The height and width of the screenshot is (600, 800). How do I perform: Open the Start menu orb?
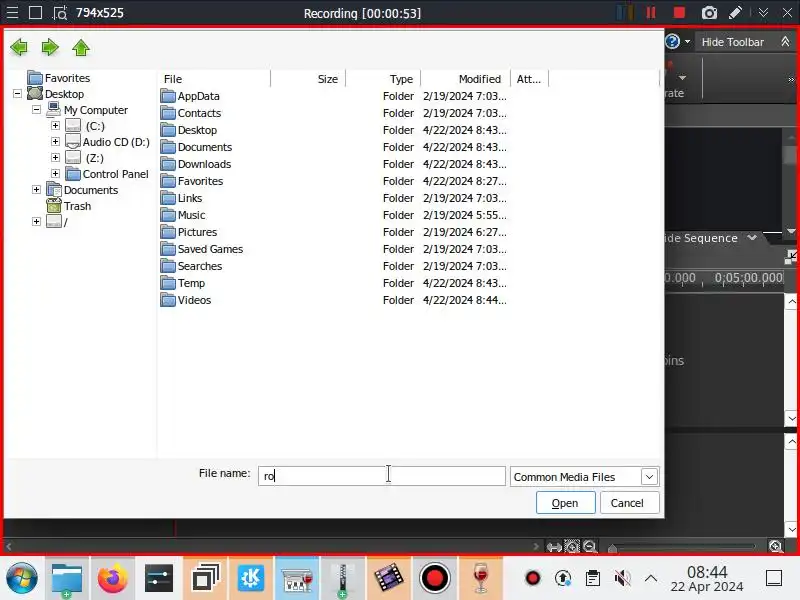point(21,579)
